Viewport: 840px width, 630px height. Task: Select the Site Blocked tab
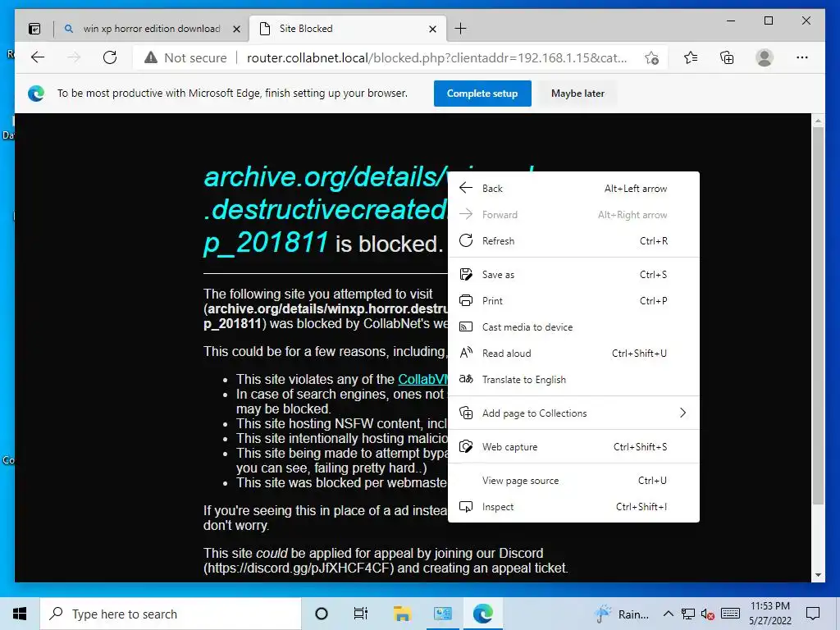(x=346, y=29)
